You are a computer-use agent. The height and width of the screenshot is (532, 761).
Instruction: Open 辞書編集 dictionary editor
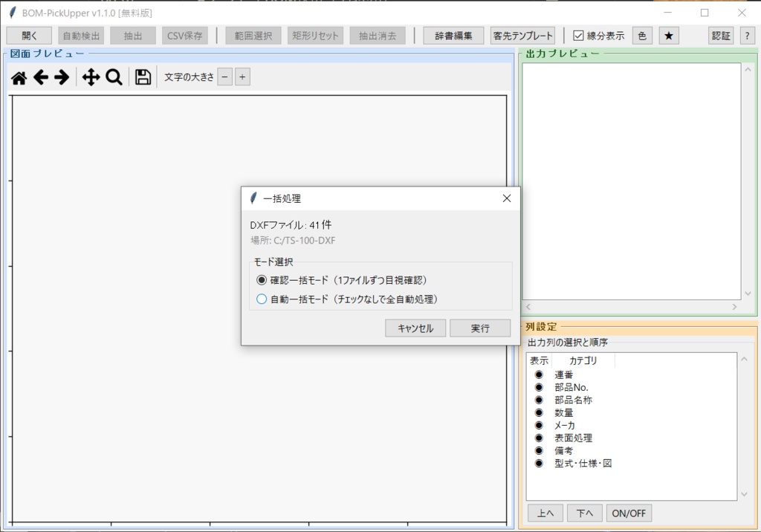(x=453, y=36)
